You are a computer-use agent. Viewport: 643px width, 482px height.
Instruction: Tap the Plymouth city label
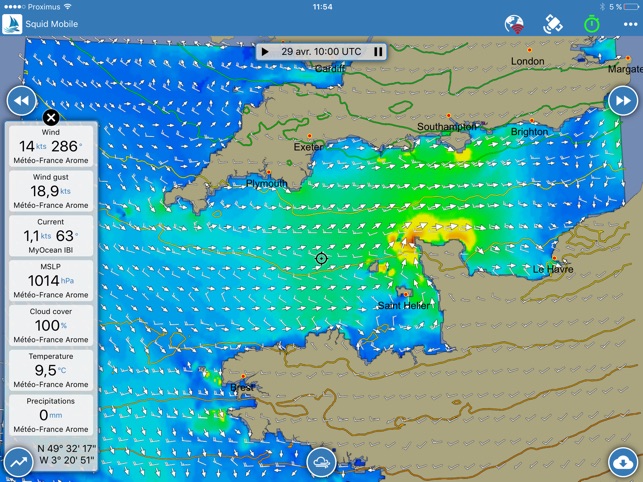pyautogui.click(x=267, y=183)
